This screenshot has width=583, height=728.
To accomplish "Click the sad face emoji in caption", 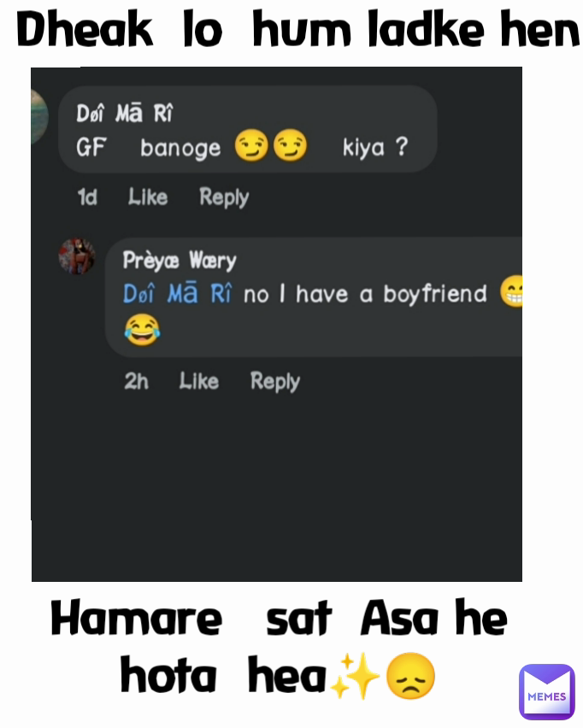I will [x=410, y=676].
